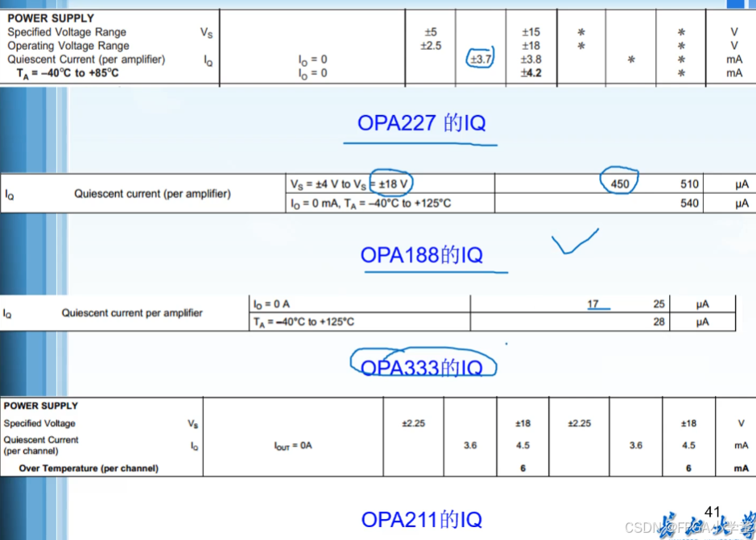Select 'IO = 0 A' condition in OPA333 table
756x540 pixels.
pos(271,305)
